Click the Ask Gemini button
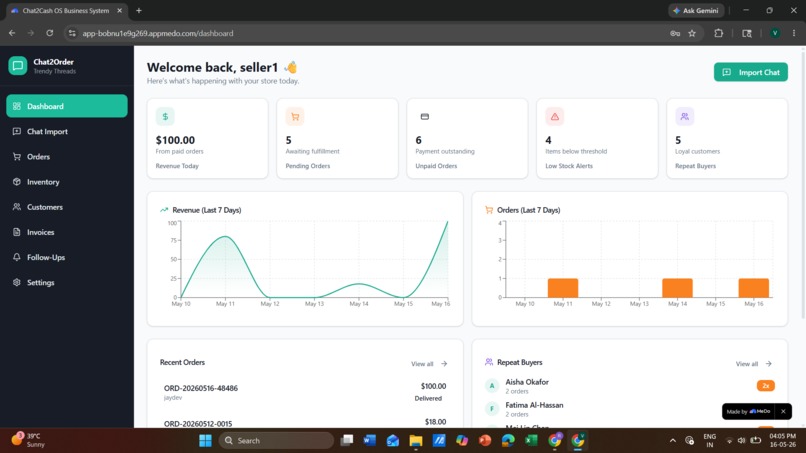This screenshot has width=806, height=453. click(x=696, y=10)
